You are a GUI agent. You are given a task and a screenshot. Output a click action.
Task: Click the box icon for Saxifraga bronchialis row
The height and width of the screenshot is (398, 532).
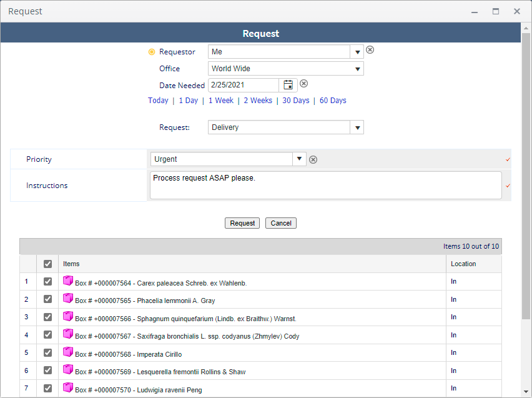(x=68, y=334)
